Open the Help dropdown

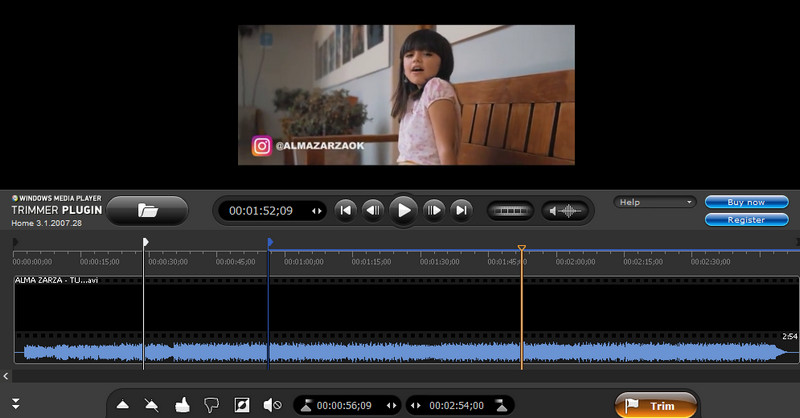coord(655,202)
